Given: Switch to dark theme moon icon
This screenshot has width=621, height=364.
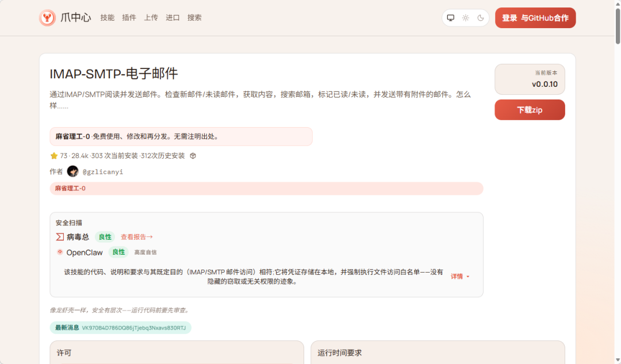Looking at the screenshot, I should (x=480, y=18).
